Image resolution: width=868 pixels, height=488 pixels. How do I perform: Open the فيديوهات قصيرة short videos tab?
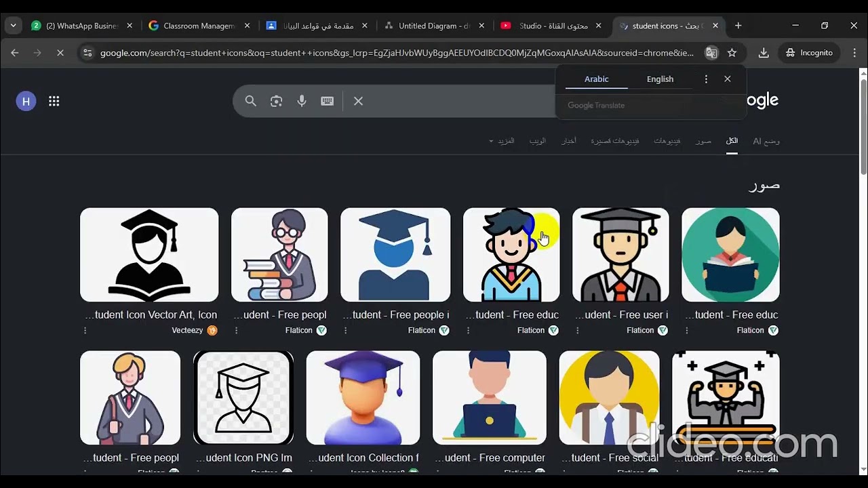(614, 141)
